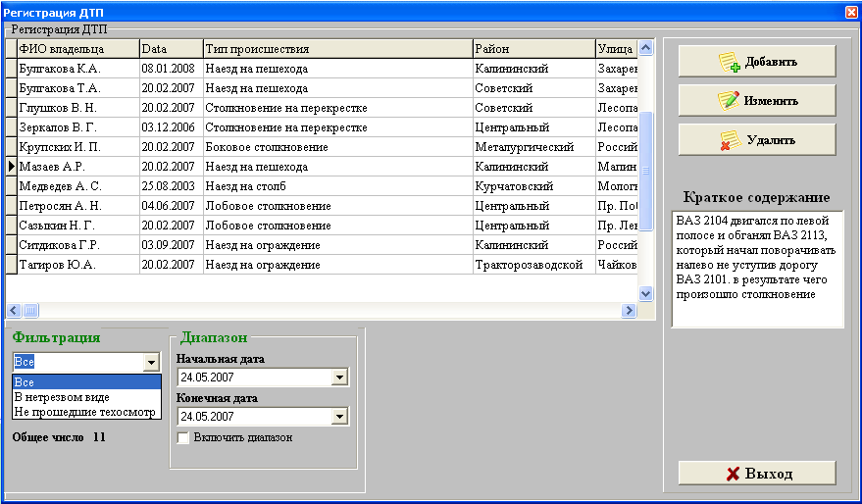Click the date cell 25.08.2003
The width and height of the screenshot is (862, 504).
[x=172, y=186]
